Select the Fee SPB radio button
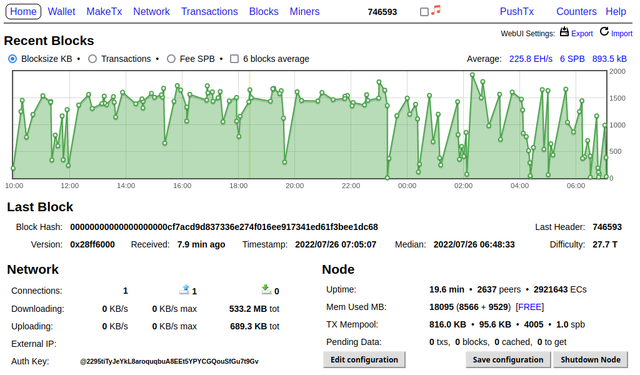Image resolution: width=640 pixels, height=375 pixels. tap(171, 59)
